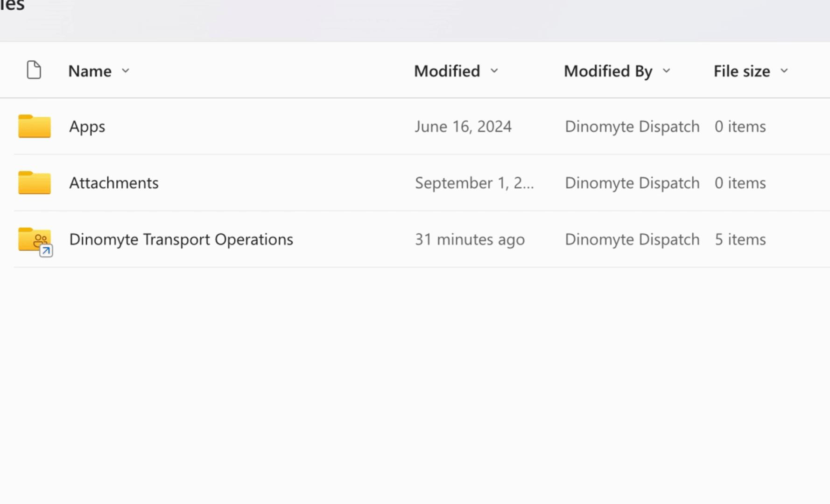Open the Dinomyte Transport Operations folder
Viewport: 830px width, 504px height.
181,239
